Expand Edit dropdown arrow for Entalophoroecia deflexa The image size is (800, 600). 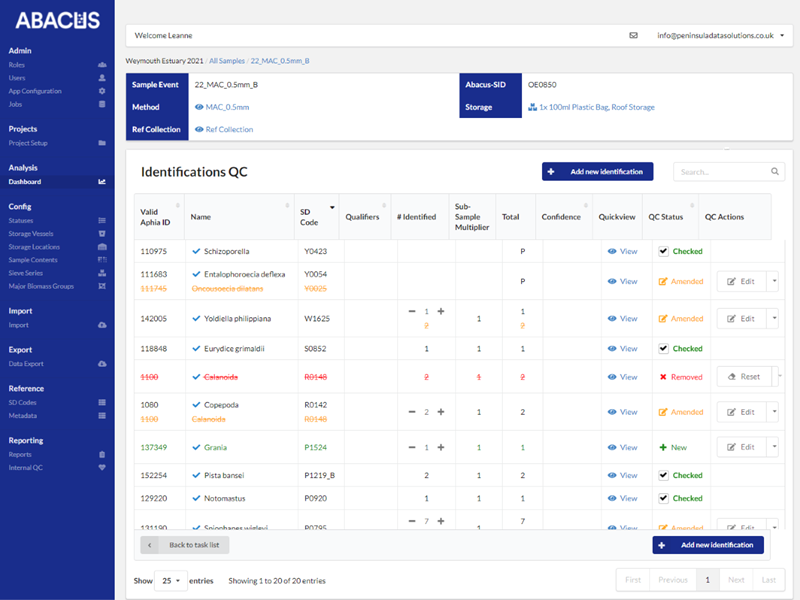tap(772, 282)
